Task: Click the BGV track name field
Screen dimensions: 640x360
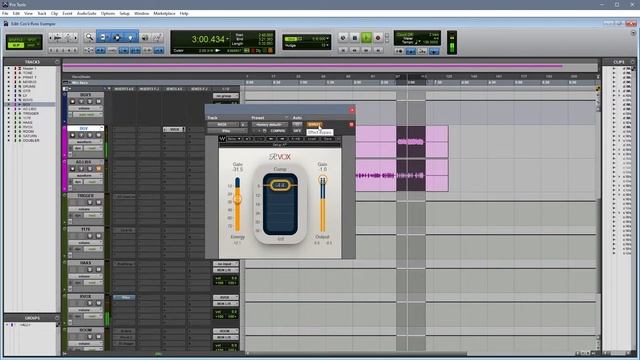Action: click(x=85, y=129)
